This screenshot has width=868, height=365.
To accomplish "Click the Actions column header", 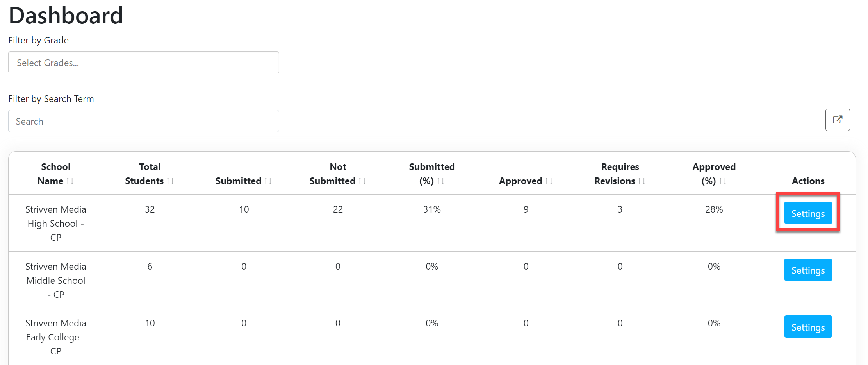I will pyautogui.click(x=808, y=181).
